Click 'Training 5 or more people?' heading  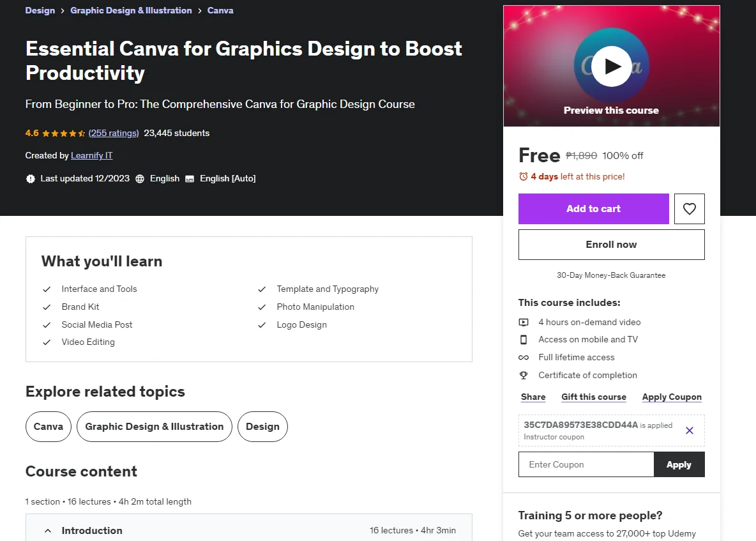point(590,515)
